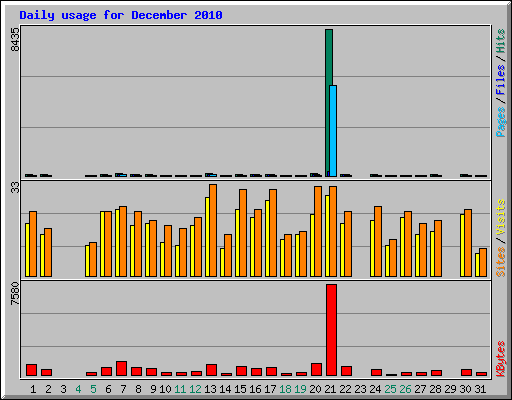Click day label 13 on the x-axis

210,389
